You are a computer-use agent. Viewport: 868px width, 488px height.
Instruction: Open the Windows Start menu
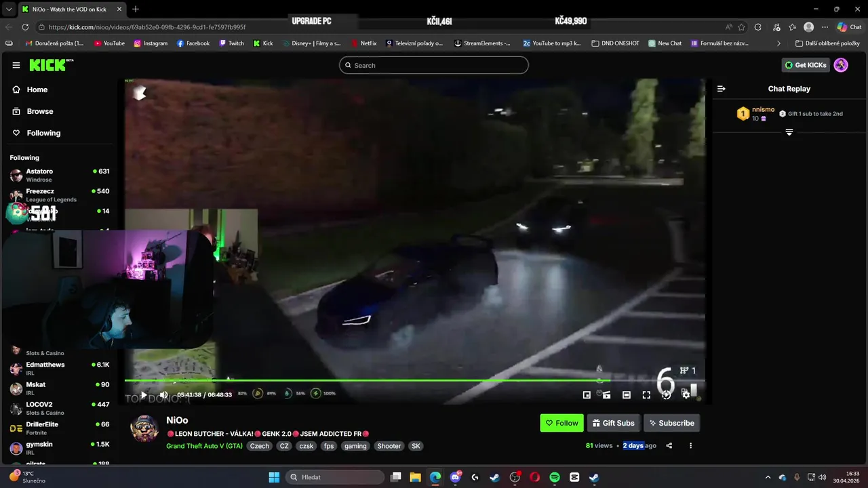pyautogui.click(x=274, y=477)
